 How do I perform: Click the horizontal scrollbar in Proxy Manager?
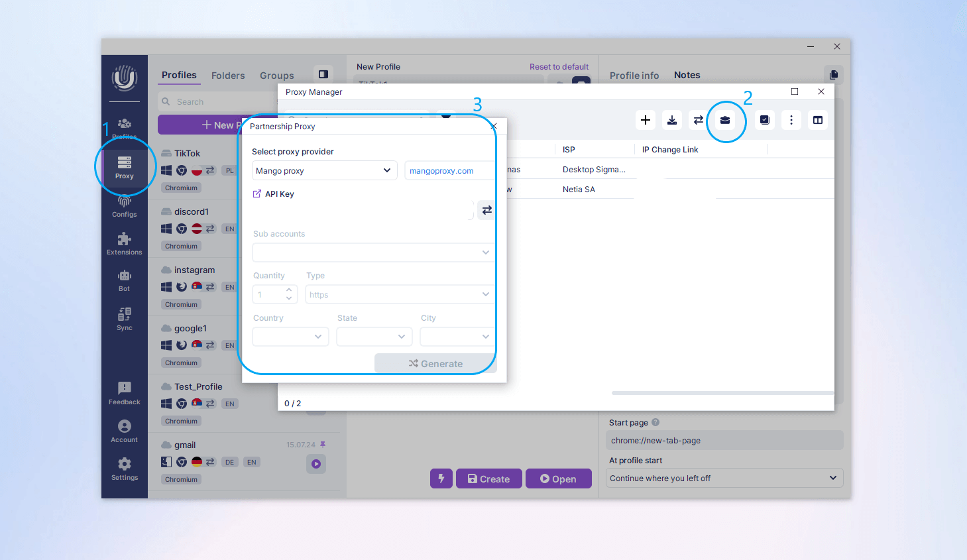(x=721, y=393)
